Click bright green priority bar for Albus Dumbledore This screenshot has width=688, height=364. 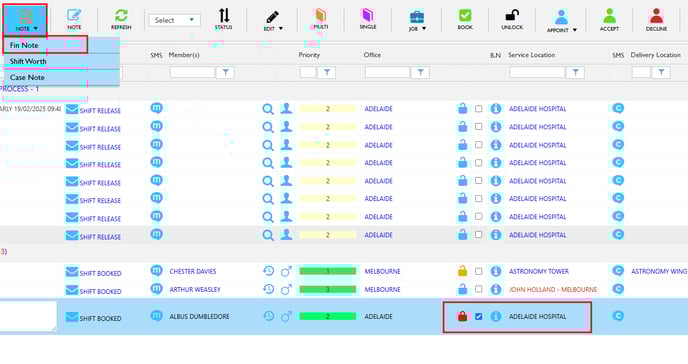coord(328,316)
